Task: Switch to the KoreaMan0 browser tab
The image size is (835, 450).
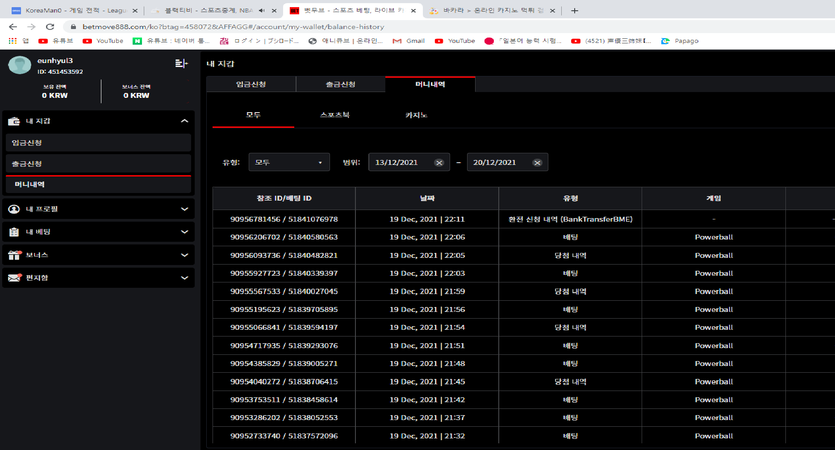Action: click(x=73, y=11)
